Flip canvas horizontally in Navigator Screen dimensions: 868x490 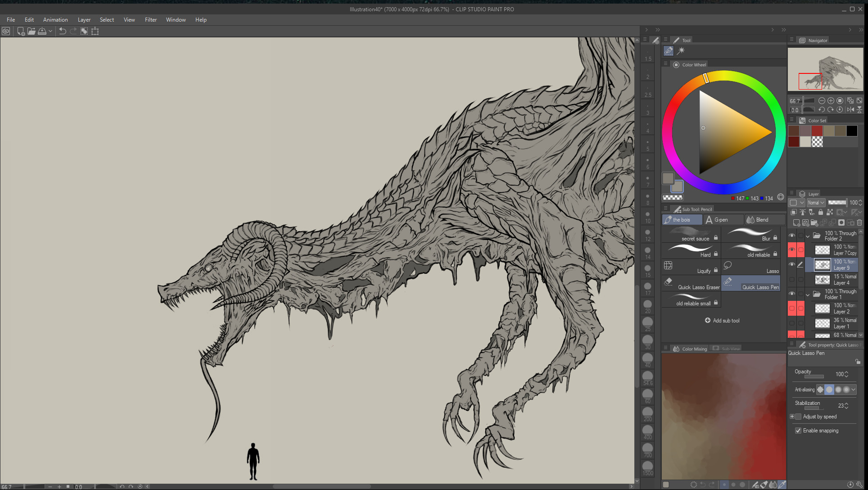(850, 109)
